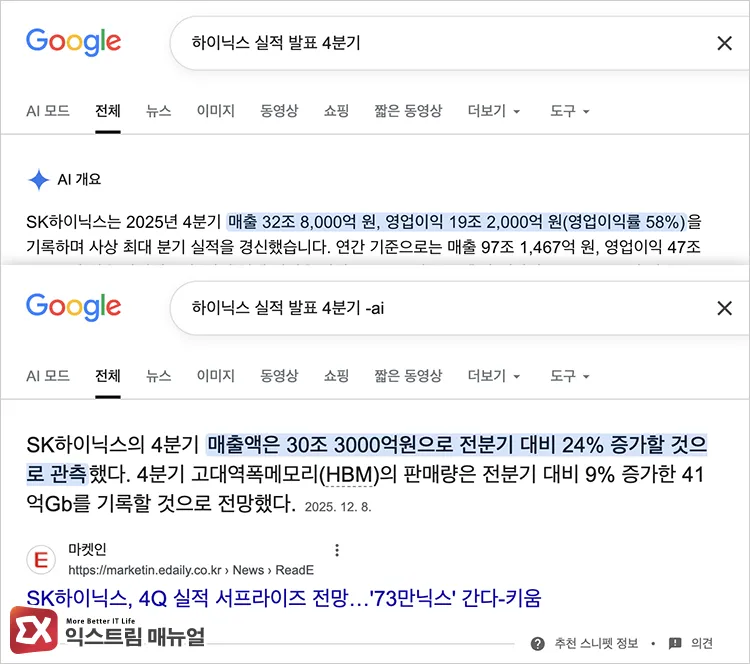Open the 동영상 tab in the -ai search
The height and width of the screenshot is (664, 750).
click(279, 376)
